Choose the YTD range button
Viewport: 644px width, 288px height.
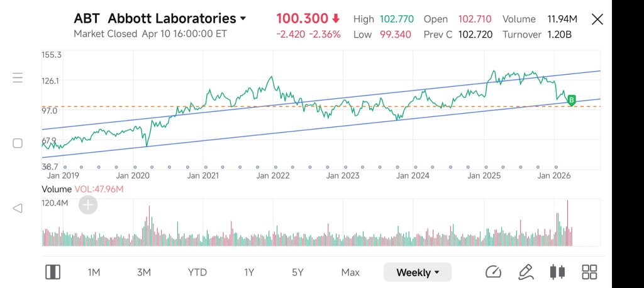point(197,272)
